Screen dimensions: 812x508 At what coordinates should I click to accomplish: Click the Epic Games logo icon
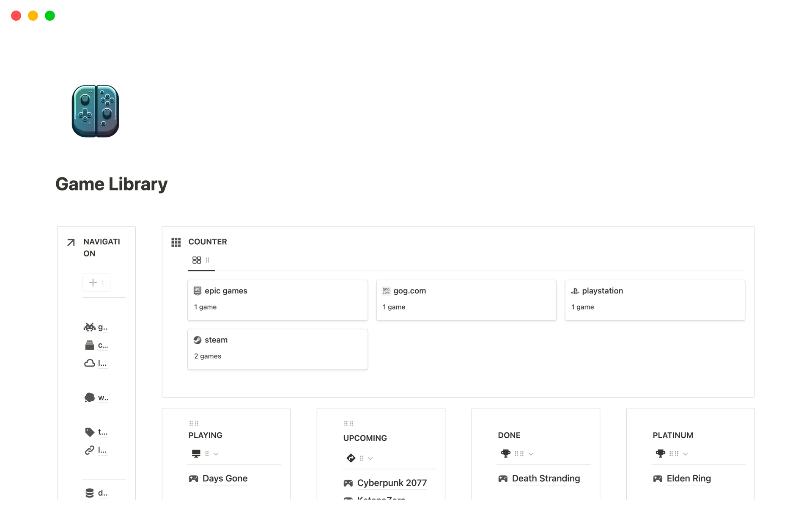point(198,291)
